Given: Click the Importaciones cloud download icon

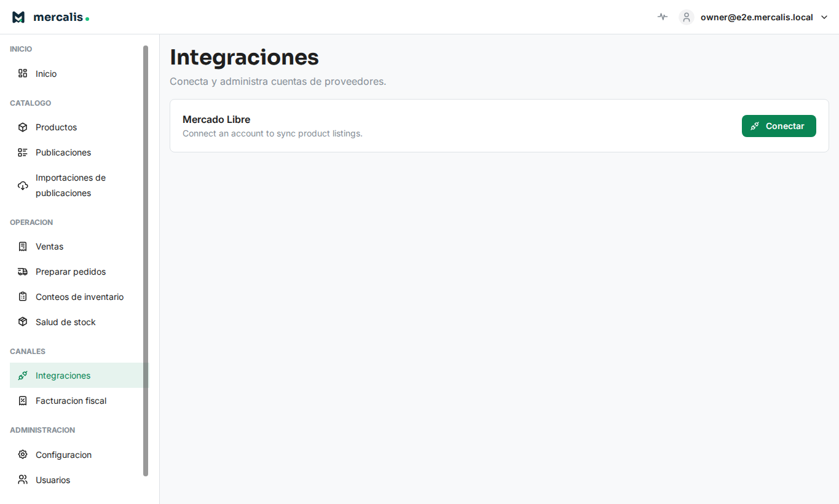Looking at the screenshot, I should [23, 186].
